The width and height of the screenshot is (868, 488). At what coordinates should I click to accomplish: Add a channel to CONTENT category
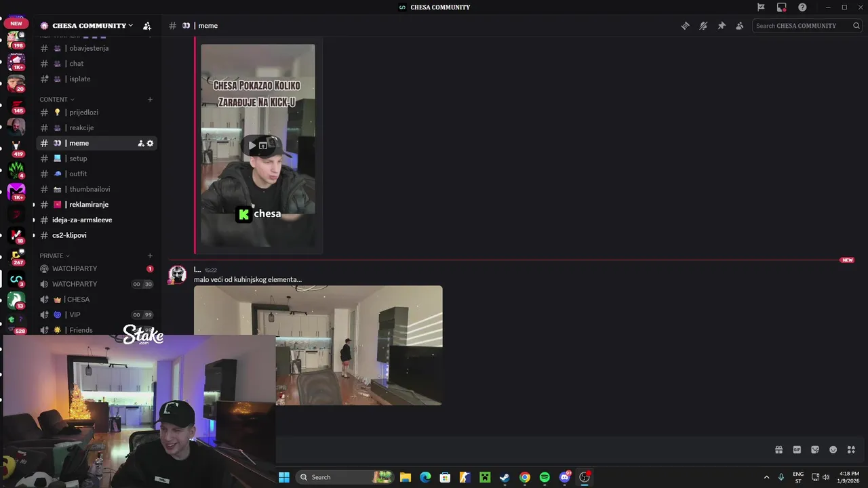tap(150, 100)
